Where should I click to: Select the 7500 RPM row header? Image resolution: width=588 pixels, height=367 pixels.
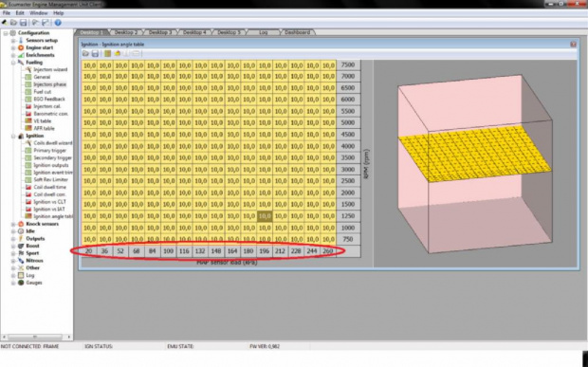point(348,64)
